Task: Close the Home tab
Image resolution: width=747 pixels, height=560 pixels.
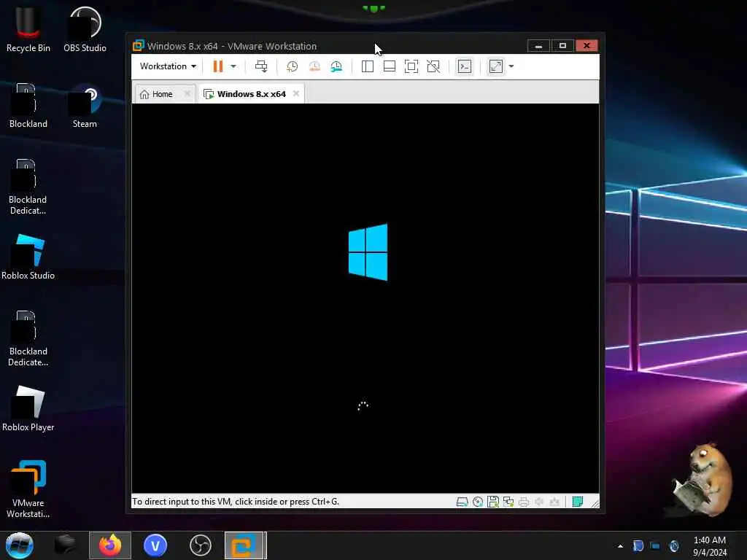Action: [x=187, y=94]
